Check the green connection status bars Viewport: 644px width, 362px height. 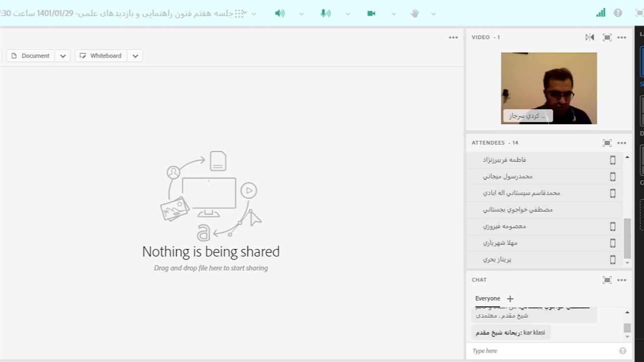click(x=601, y=13)
